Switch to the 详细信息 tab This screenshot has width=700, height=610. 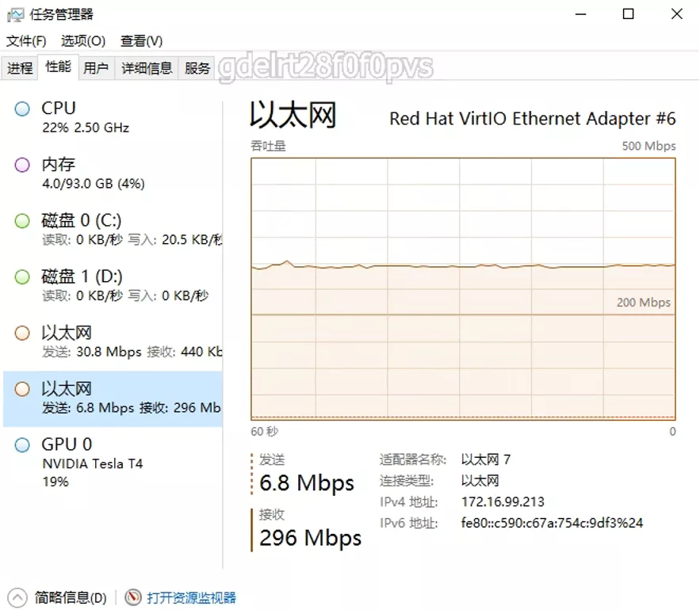tap(147, 68)
